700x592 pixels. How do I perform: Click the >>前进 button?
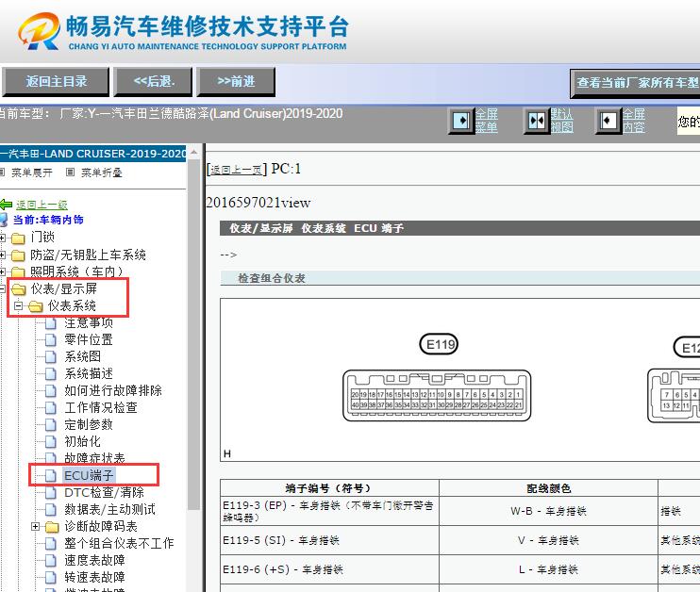(236, 82)
